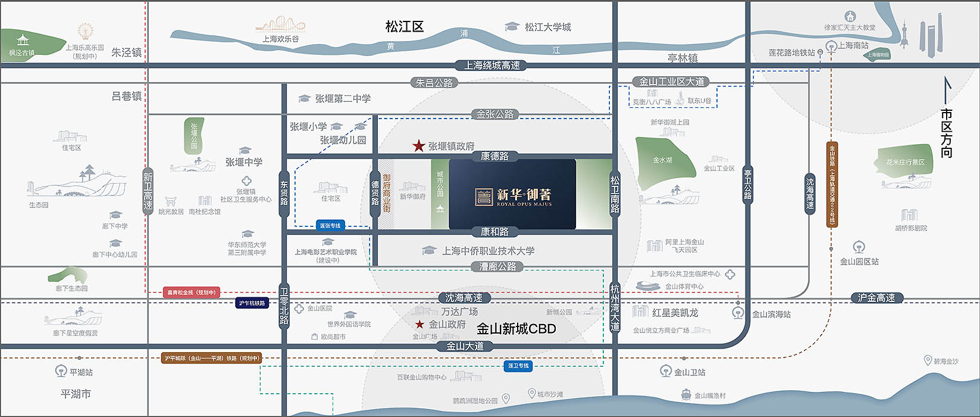
Task: Click the pavilion icon above 枫泾古镇
Action: 23,41
